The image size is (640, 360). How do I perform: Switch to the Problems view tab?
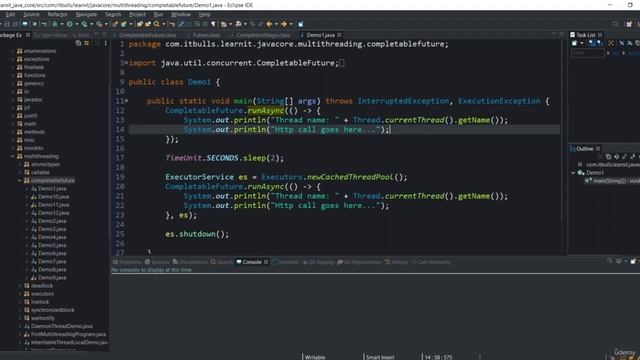pyautogui.click(x=127, y=262)
